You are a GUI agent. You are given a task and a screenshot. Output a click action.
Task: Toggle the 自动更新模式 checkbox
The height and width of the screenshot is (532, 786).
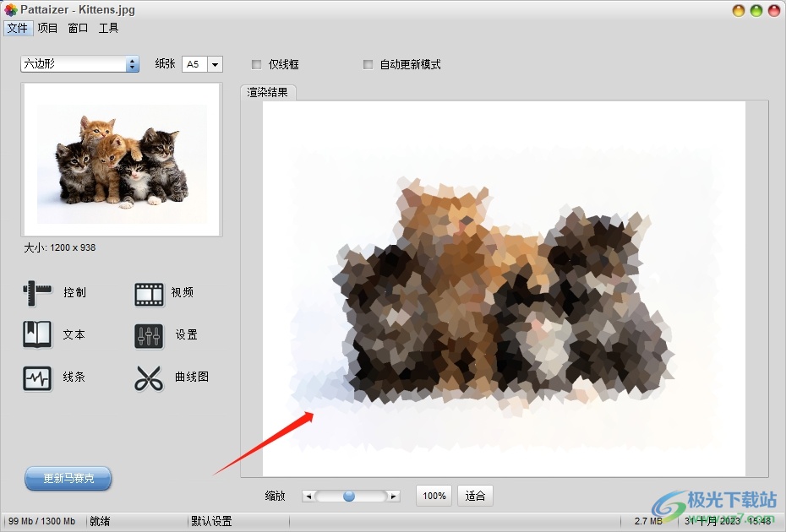pyautogui.click(x=368, y=64)
